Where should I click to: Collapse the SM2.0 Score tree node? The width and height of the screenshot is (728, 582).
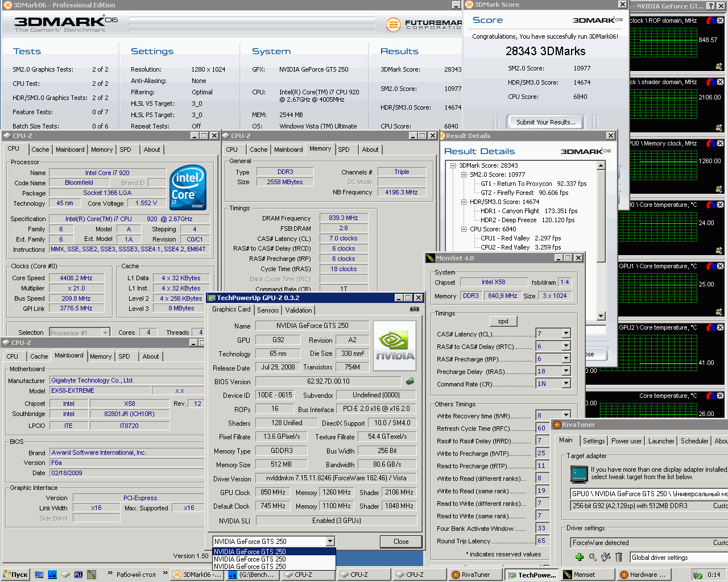coord(464,174)
